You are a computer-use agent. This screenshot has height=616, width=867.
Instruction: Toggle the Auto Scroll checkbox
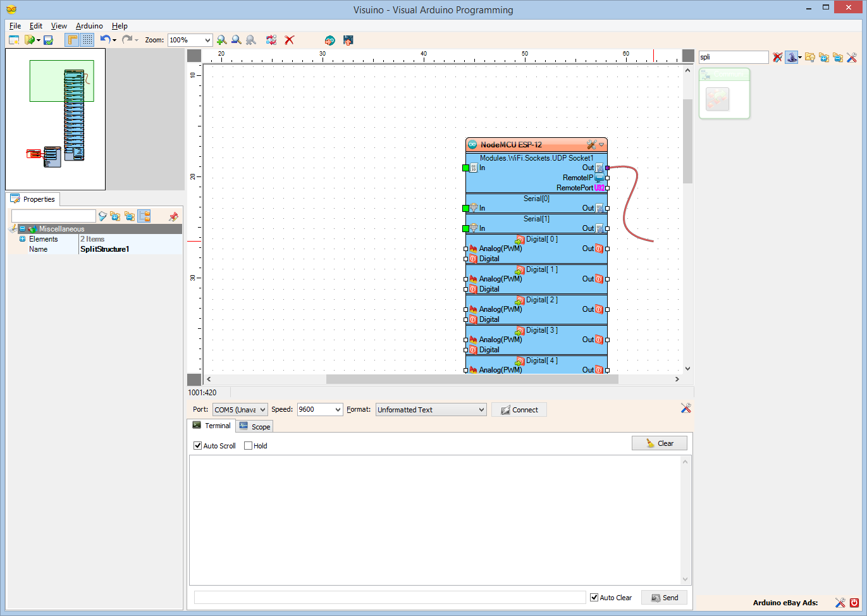point(197,446)
